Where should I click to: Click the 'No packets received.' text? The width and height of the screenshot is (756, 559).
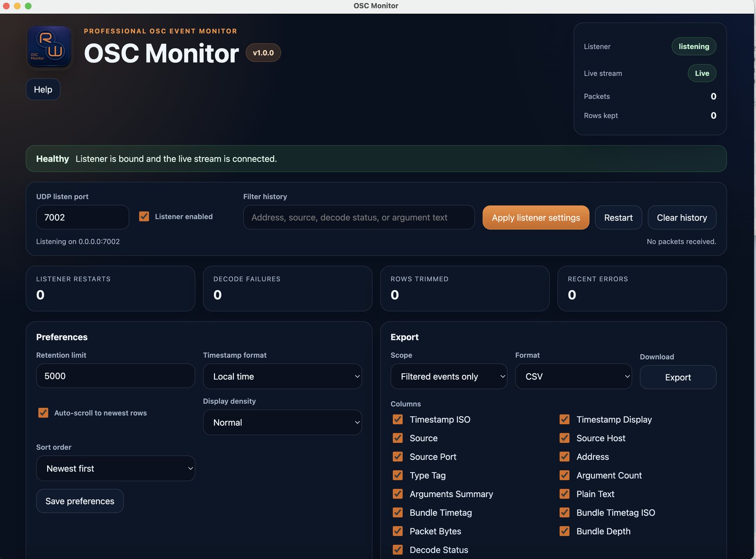coord(681,241)
